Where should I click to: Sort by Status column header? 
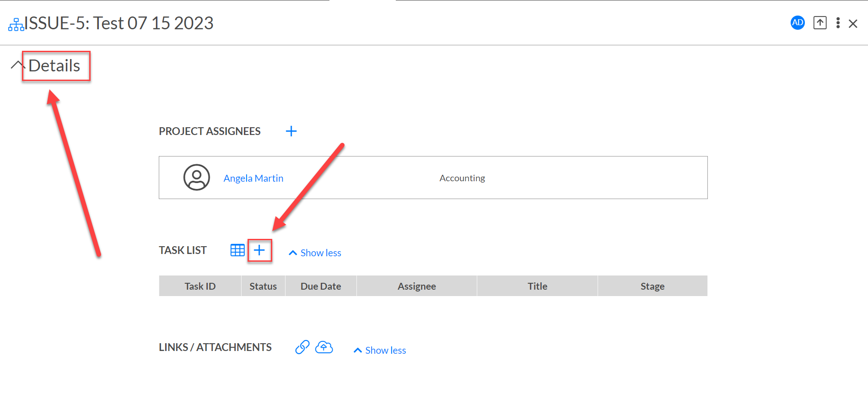point(263,286)
